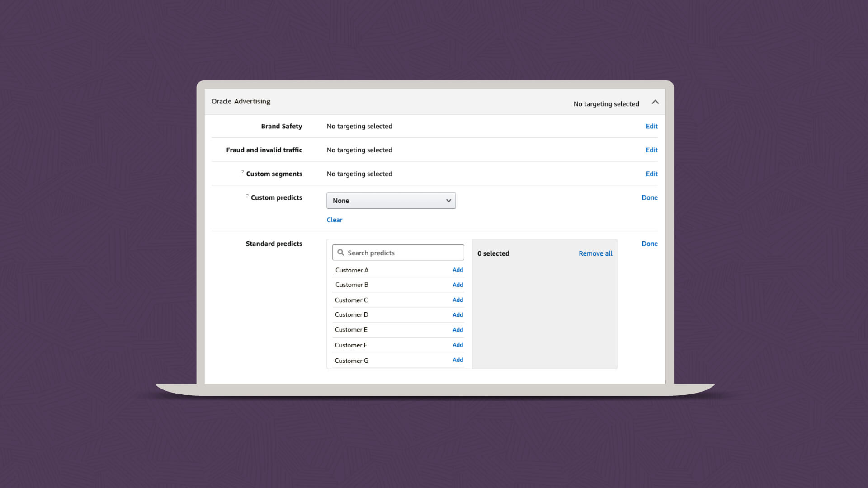Screen dimensions: 868x488
Task: Edit Fraud and invalid traffic targeting
Action: click(651, 150)
